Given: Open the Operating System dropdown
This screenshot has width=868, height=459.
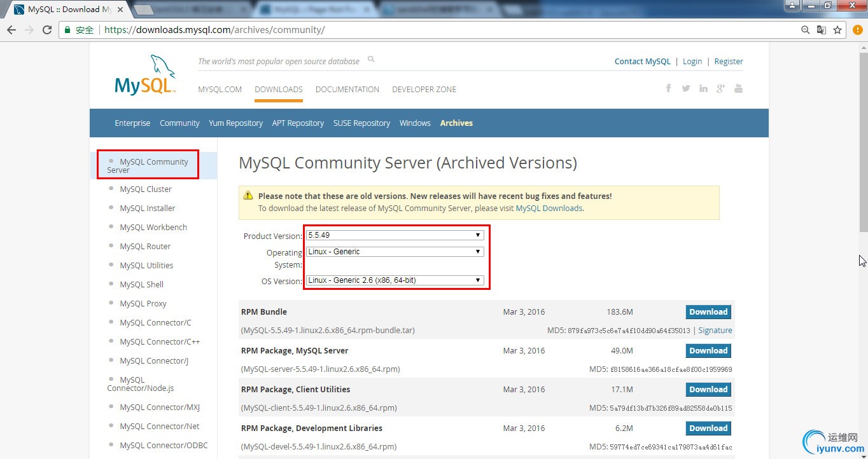Looking at the screenshot, I should [395, 252].
